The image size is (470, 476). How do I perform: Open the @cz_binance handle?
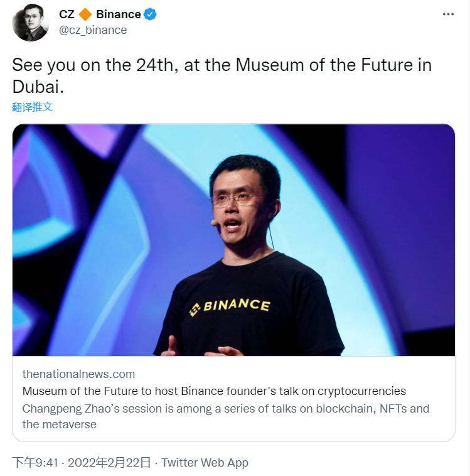(x=93, y=30)
